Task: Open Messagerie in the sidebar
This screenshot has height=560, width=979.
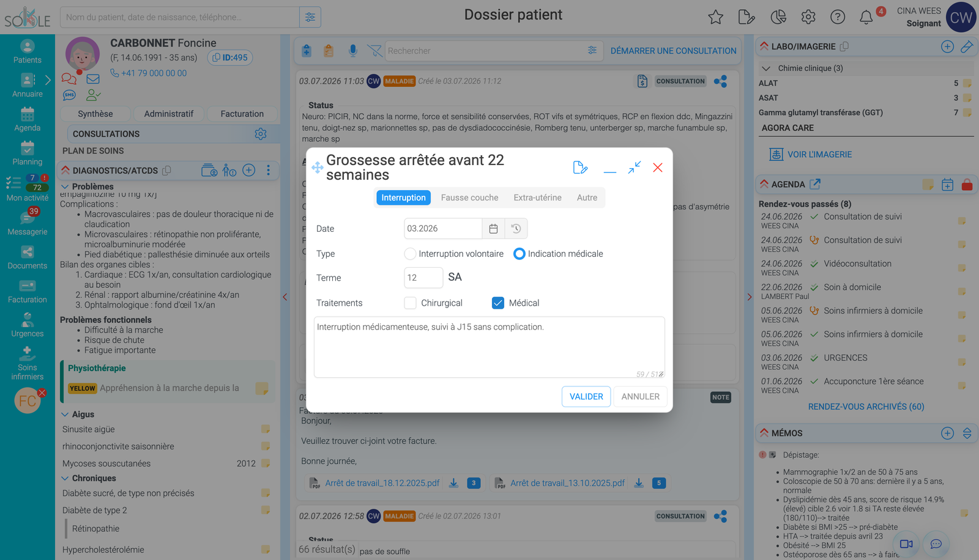Action: pos(28,224)
